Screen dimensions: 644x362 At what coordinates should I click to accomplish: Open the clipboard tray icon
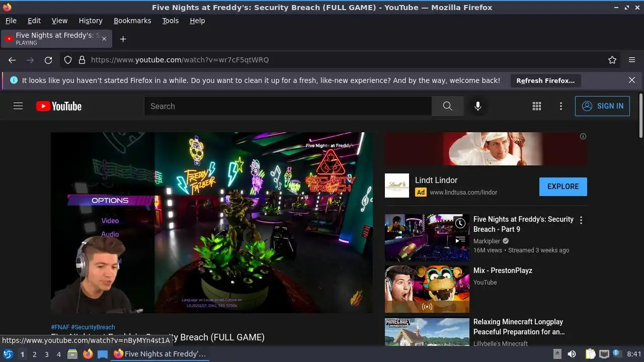590,354
